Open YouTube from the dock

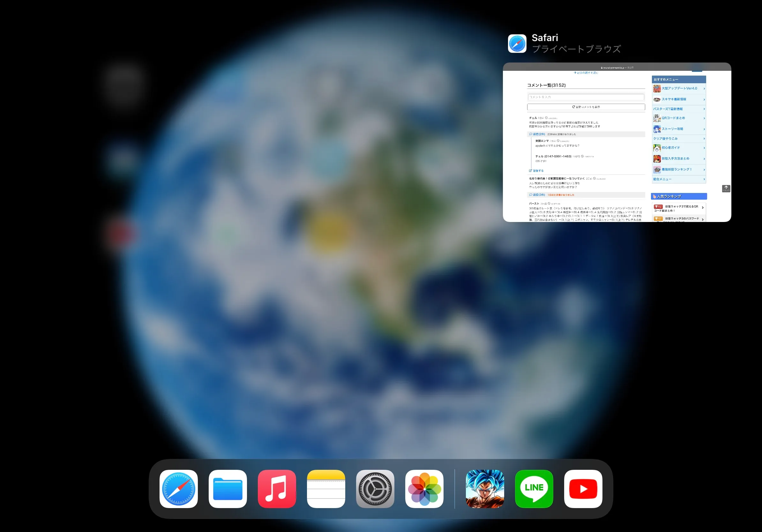point(583,489)
